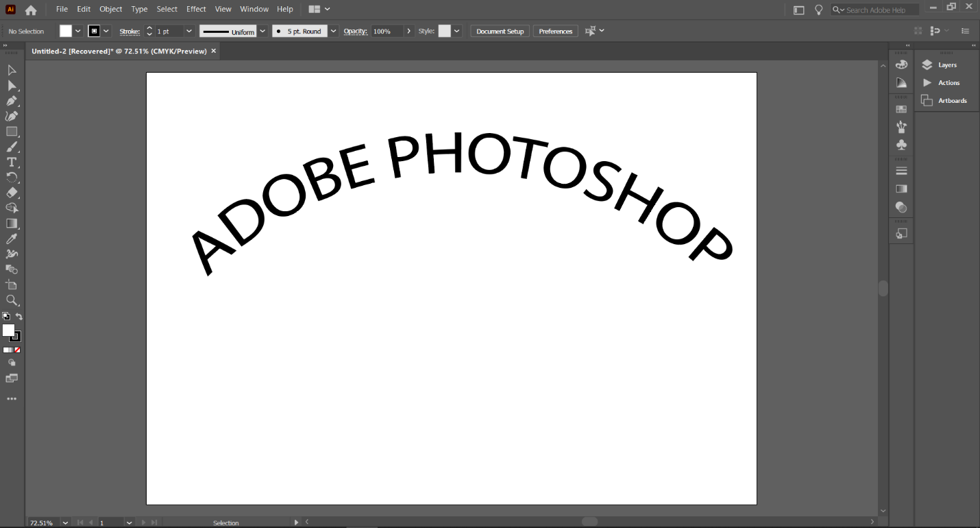This screenshot has width=980, height=528.
Task: Click the stroke color swatch in control bar
Action: 95,31
